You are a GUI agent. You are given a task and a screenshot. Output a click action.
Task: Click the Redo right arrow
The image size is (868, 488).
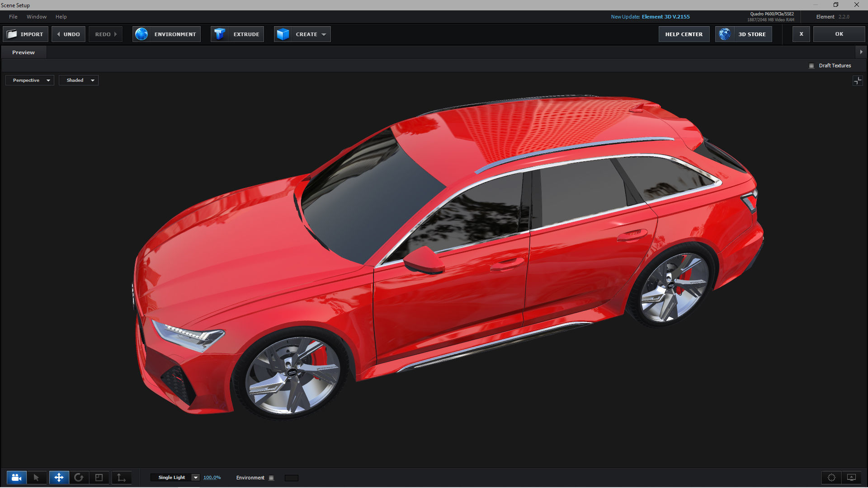[x=115, y=34]
